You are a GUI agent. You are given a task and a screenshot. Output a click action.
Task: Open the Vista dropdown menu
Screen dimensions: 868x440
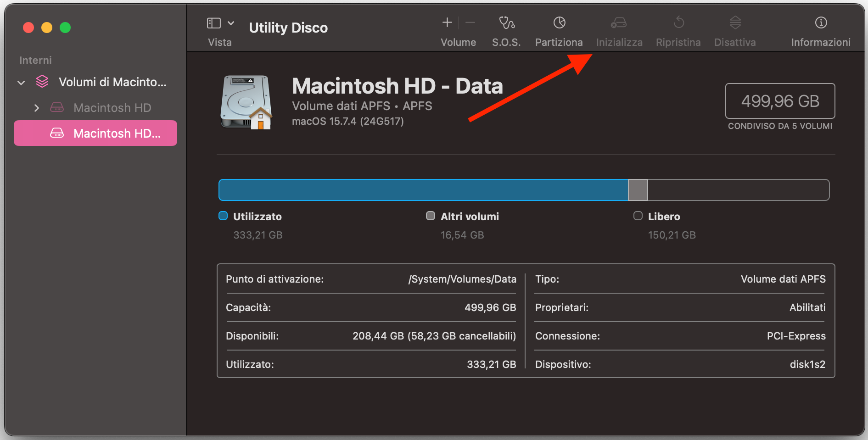pyautogui.click(x=231, y=22)
